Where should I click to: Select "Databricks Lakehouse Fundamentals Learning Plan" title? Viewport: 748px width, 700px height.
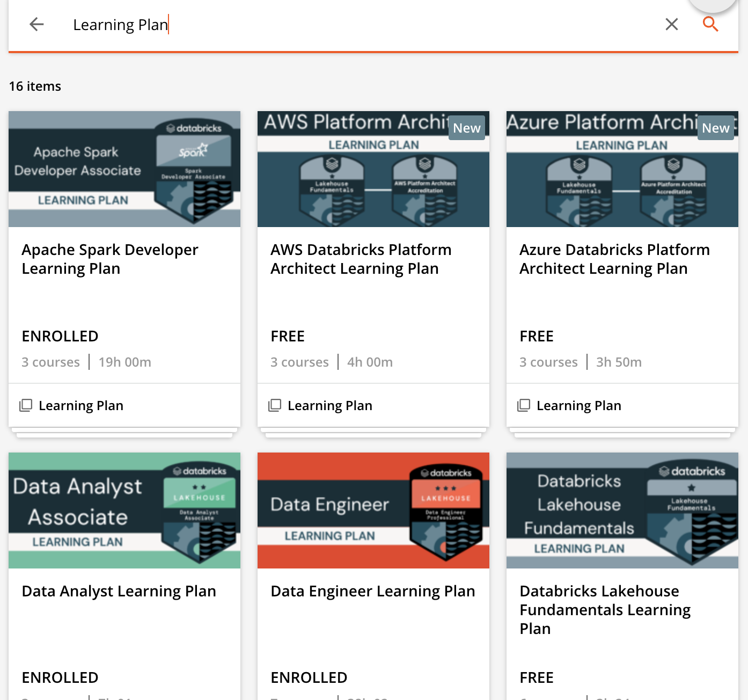click(x=605, y=610)
